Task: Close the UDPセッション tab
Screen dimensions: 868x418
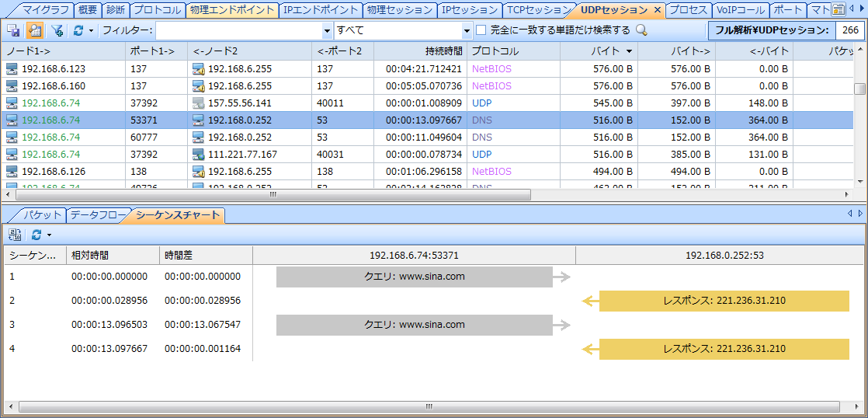Action: pyautogui.click(x=657, y=10)
